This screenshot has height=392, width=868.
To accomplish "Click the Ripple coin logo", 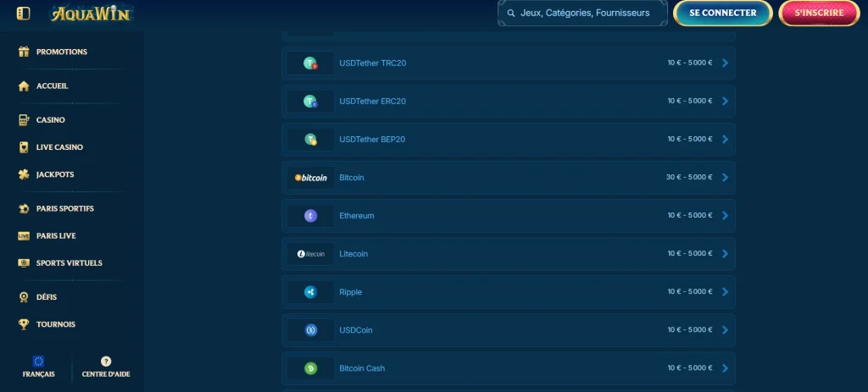I will click(310, 292).
